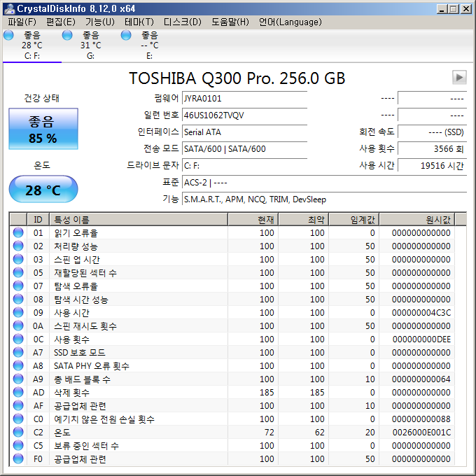
Task: Click status icon for 읽기 오류율 row
Action: tap(18, 233)
